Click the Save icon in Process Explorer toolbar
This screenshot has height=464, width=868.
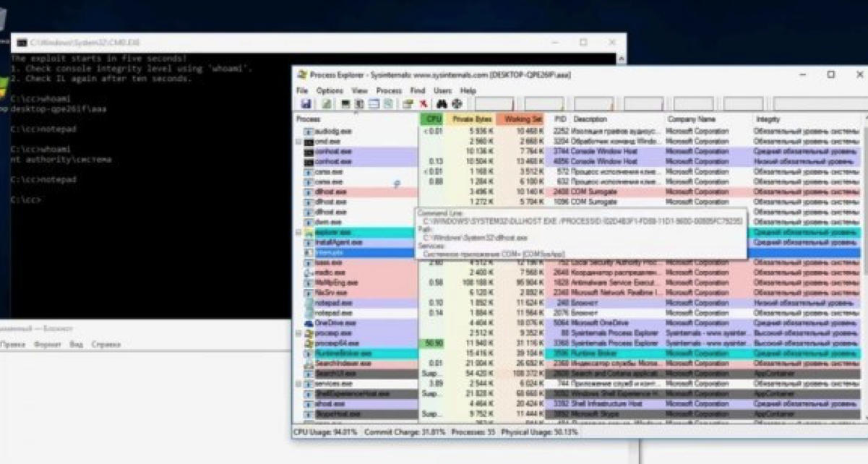(x=306, y=104)
